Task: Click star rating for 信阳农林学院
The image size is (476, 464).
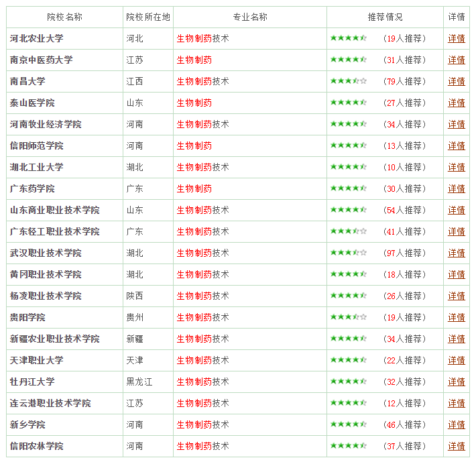Action: tap(349, 446)
